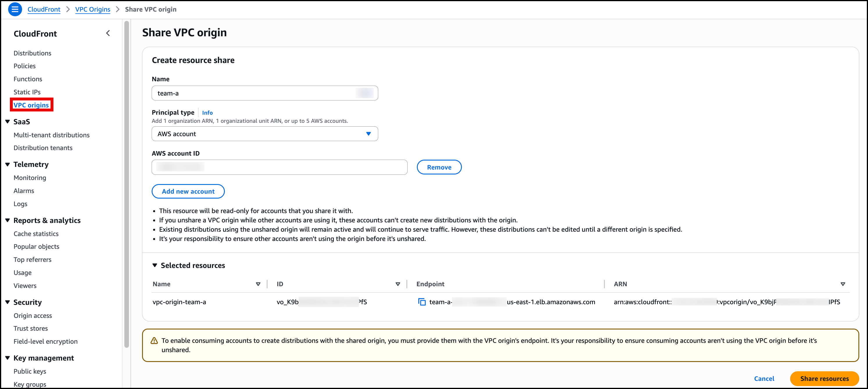Navigate to CloudFront via breadcrumb
The height and width of the screenshot is (389, 868).
[44, 9]
